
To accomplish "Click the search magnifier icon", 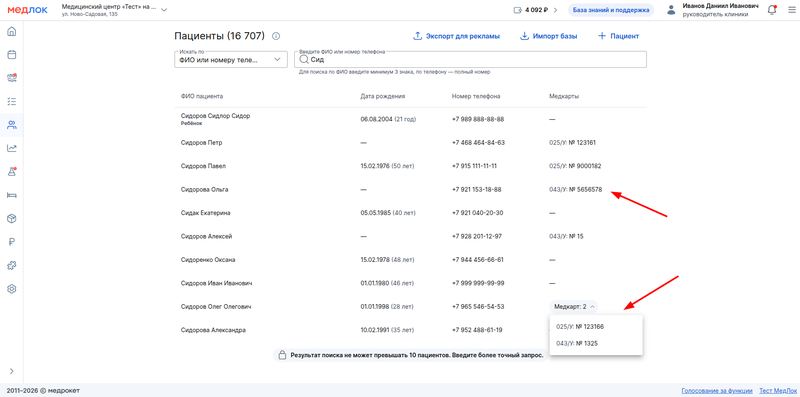I will click(304, 60).
